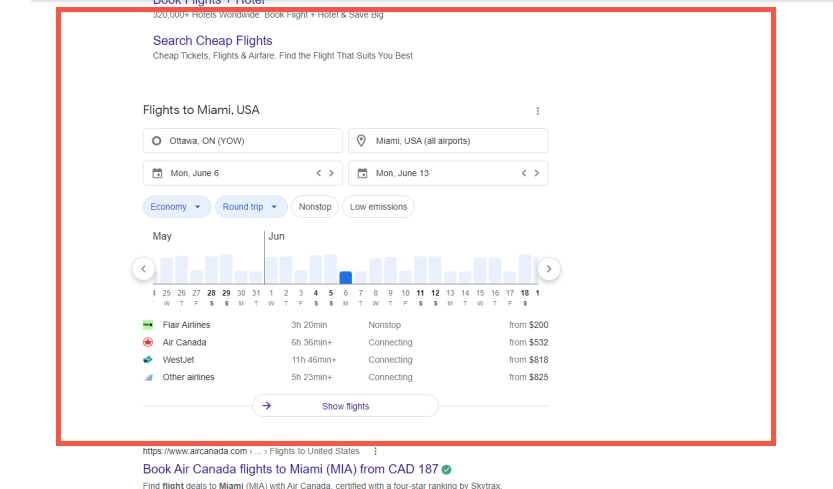Select the Air Canada row
Screen dimensions: 833x489
[x=345, y=342]
